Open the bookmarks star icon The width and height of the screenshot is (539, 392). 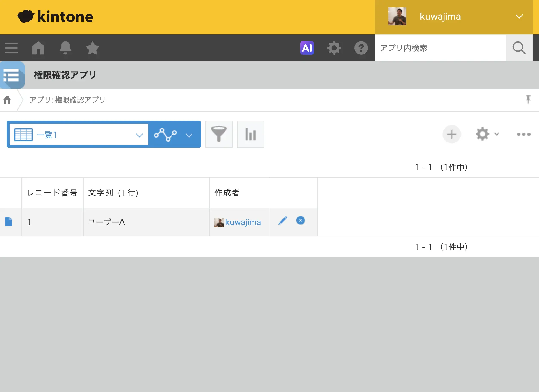pyautogui.click(x=92, y=48)
